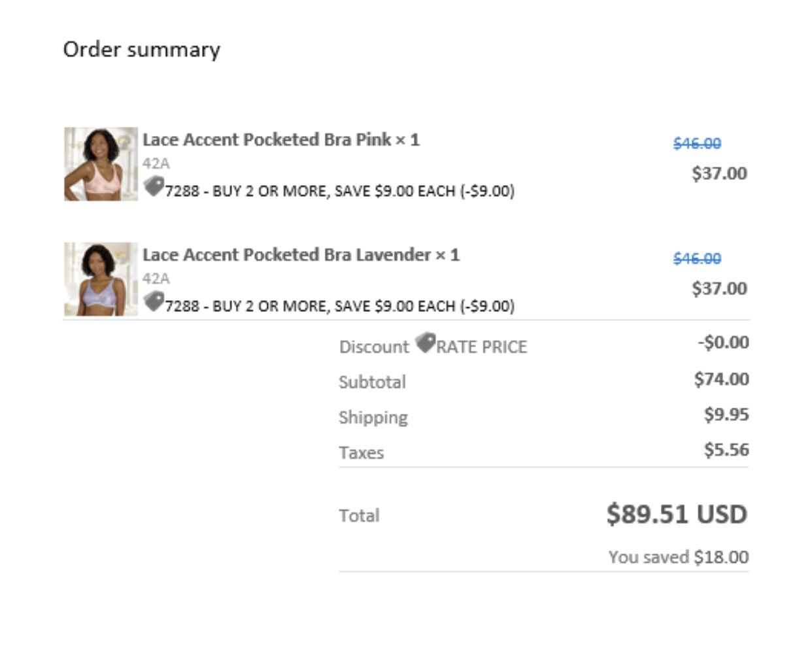Click the tag icon under the Pink bra
This screenshot has height=659, width=812.
(x=154, y=186)
